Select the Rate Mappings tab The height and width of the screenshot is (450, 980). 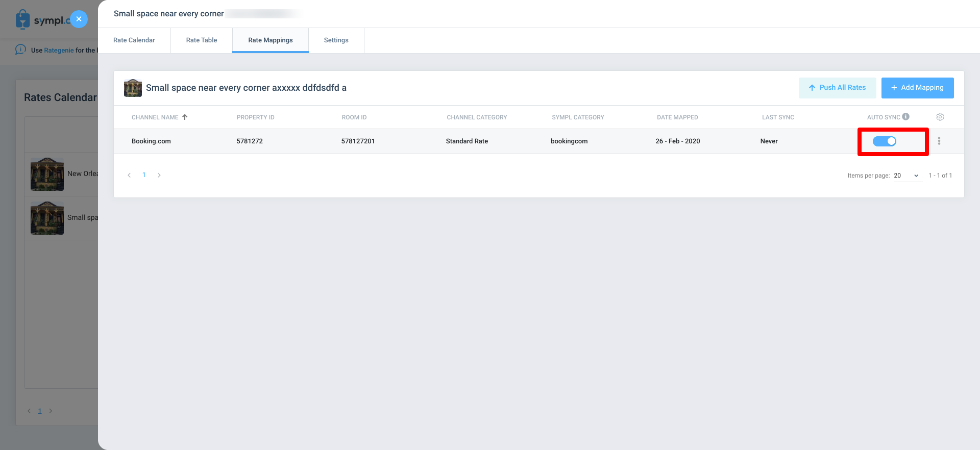(271, 40)
